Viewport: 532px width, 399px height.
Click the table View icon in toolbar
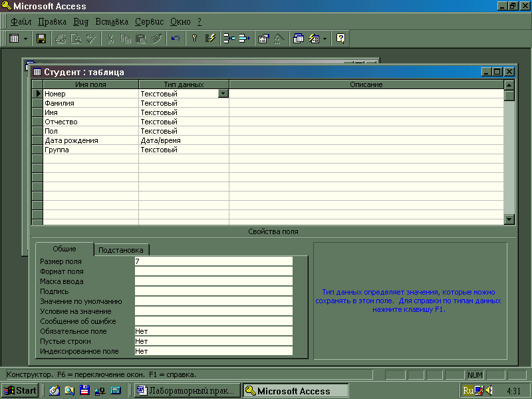point(14,39)
